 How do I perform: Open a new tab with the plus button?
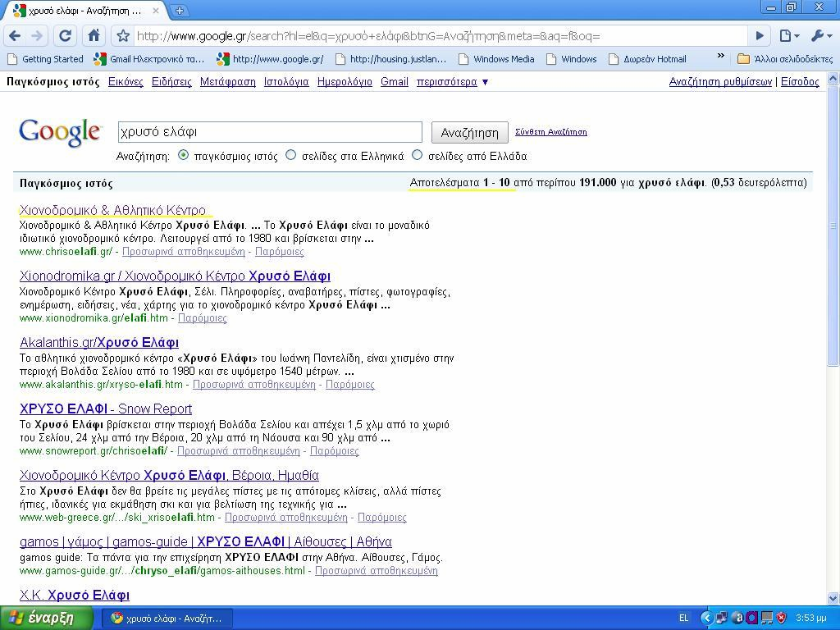pyautogui.click(x=180, y=10)
